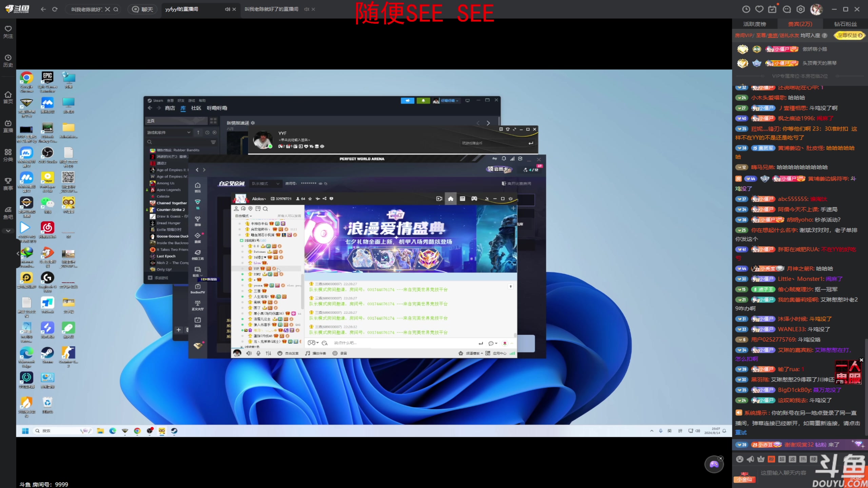The image size is (868, 488).
Task: Open 分类 categories in the sidebar
Action: 8,155
